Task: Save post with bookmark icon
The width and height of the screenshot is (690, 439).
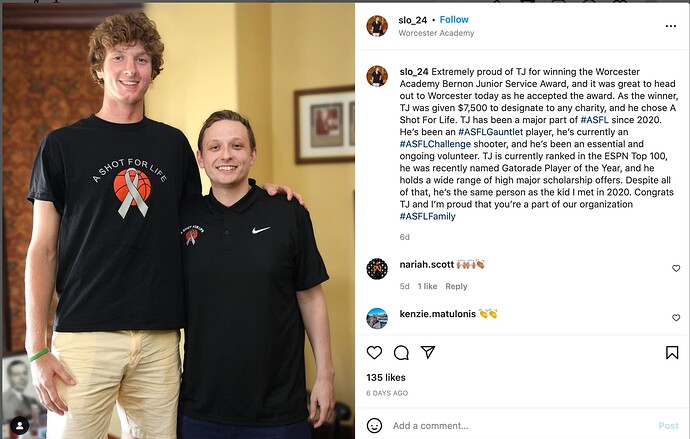Action: click(x=672, y=352)
